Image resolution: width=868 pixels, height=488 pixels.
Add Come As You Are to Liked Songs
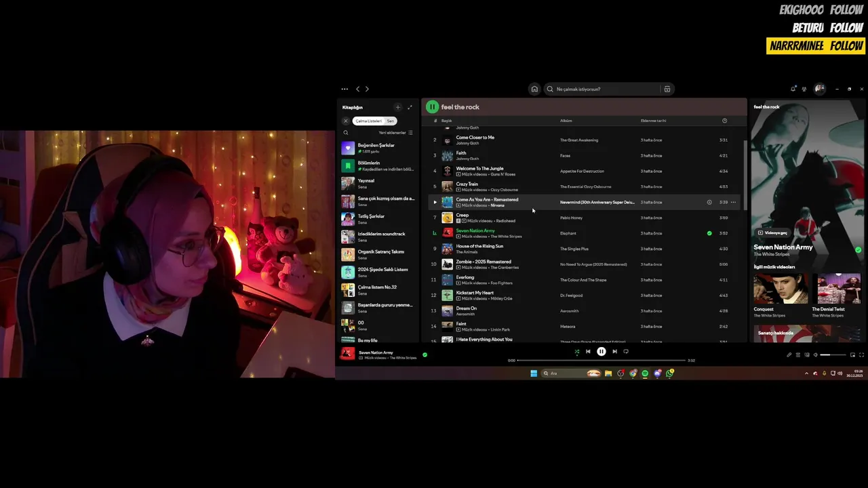[709, 202]
